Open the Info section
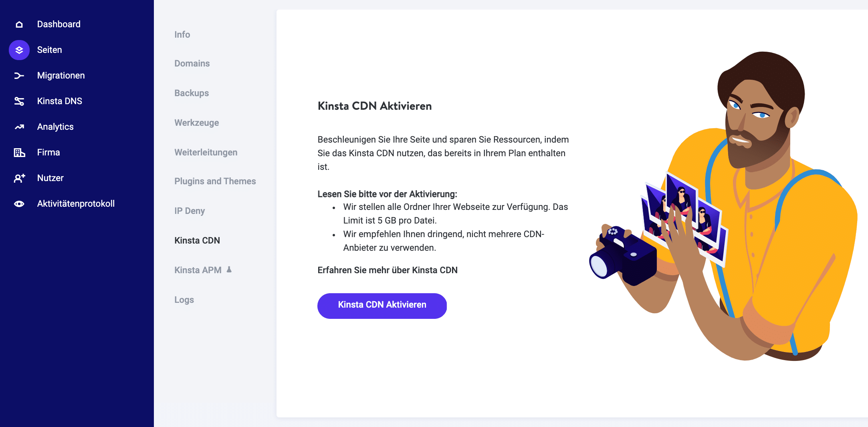 (182, 34)
